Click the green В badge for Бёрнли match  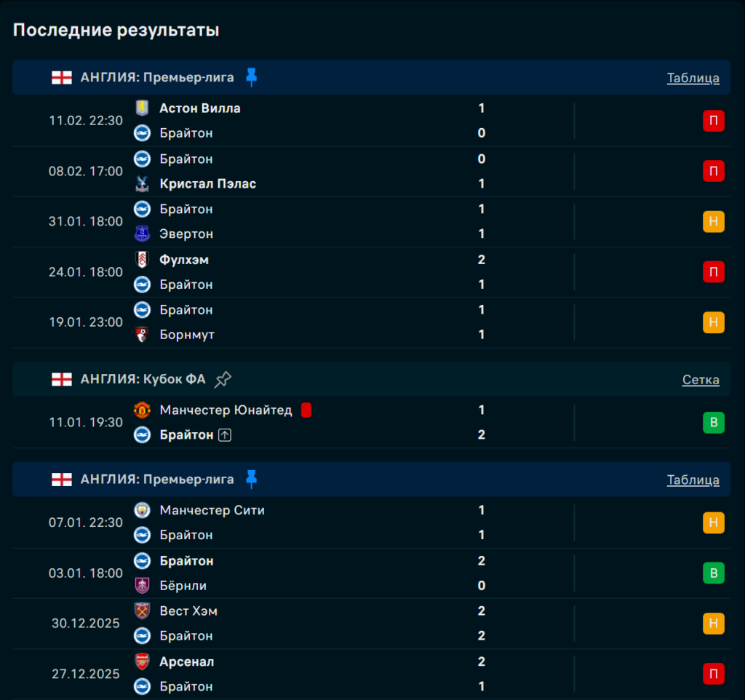pos(713,573)
